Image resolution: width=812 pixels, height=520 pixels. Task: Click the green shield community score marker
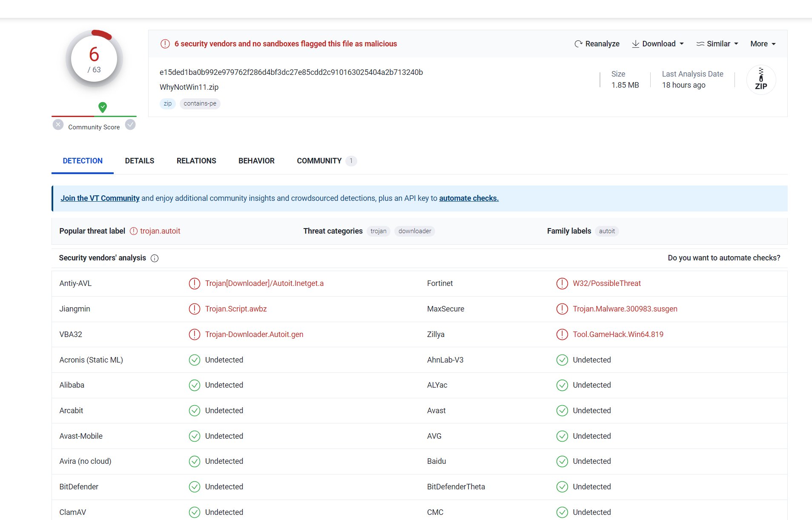pos(102,107)
